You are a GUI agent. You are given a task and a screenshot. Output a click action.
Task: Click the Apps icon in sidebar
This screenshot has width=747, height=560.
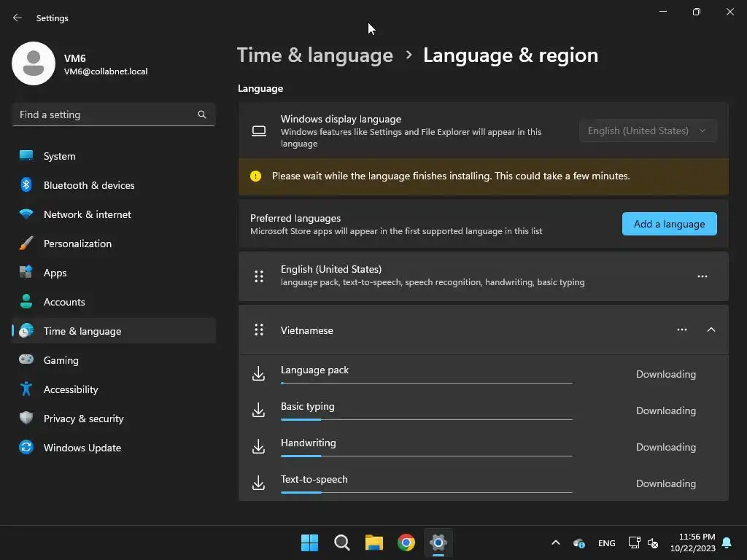click(x=26, y=273)
